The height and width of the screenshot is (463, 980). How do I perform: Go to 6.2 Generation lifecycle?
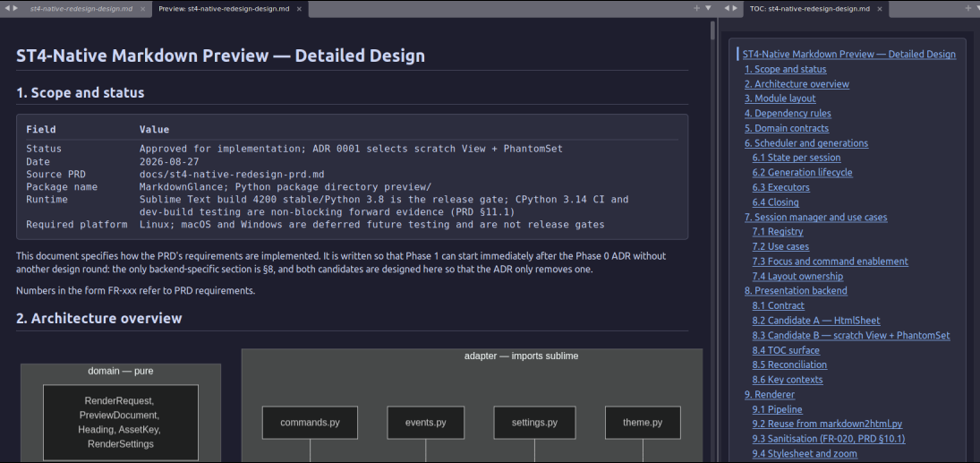point(803,173)
